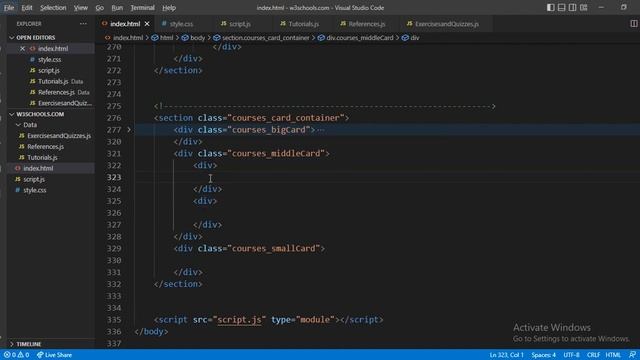Select References.js in Data folder
This screenshot has width=640, height=360.
45,147
